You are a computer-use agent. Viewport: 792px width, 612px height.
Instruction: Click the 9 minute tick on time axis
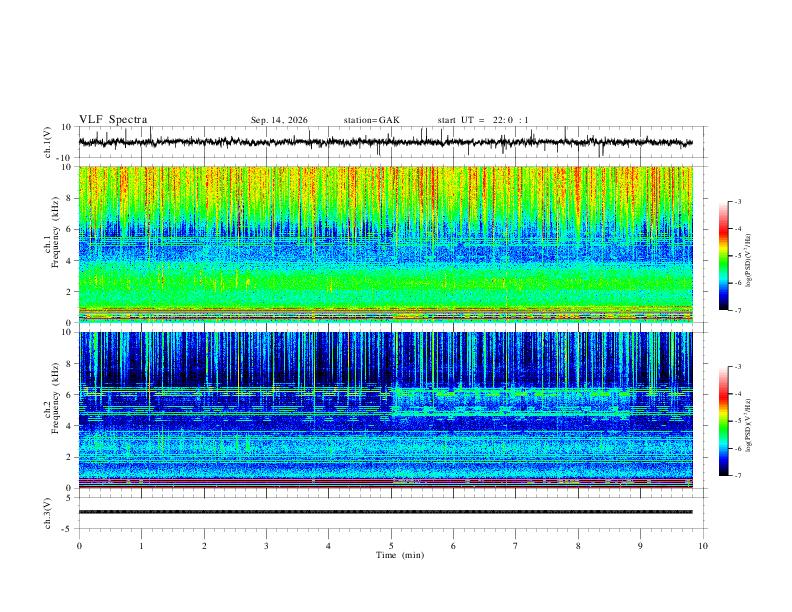tap(640, 546)
